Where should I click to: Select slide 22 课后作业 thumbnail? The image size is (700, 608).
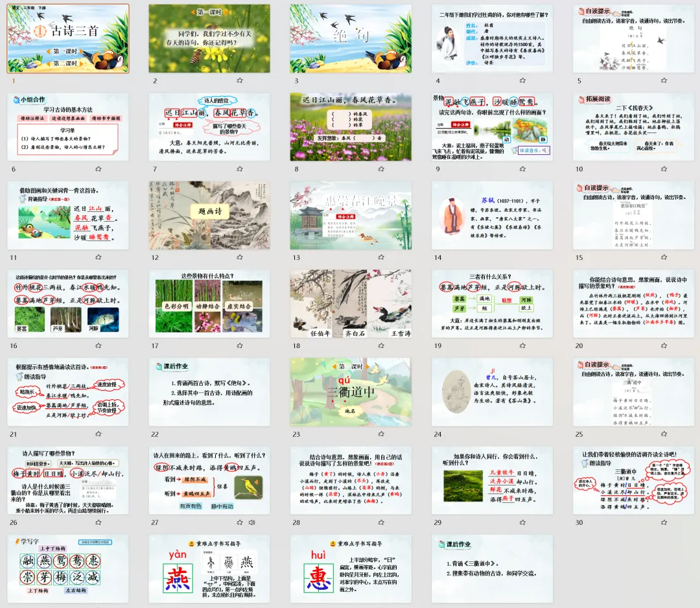coord(209,392)
